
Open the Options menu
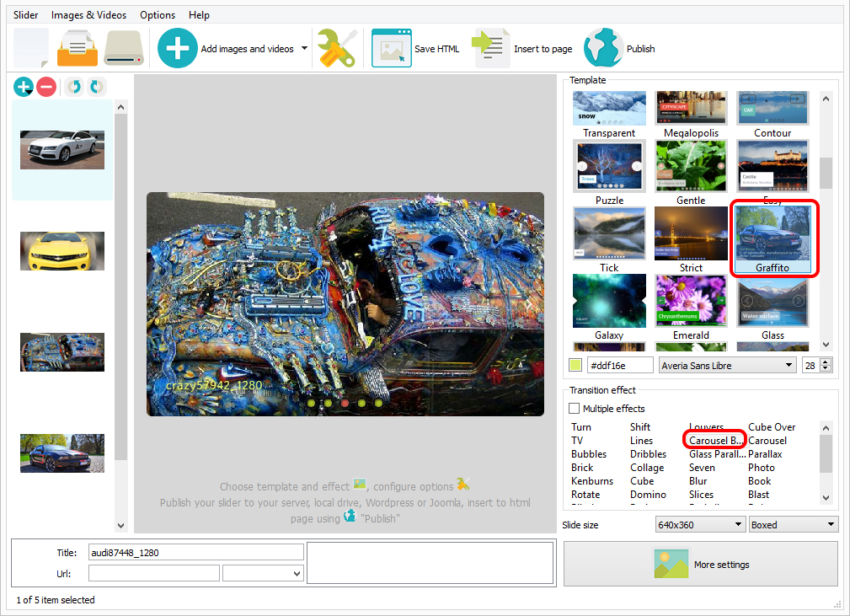click(x=157, y=14)
